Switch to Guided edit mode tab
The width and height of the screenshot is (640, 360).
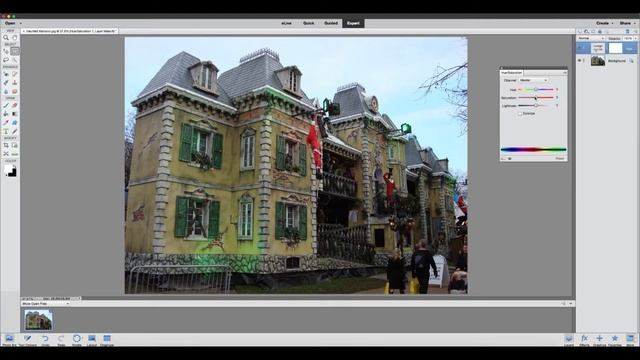pyautogui.click(x=331, y=23)
